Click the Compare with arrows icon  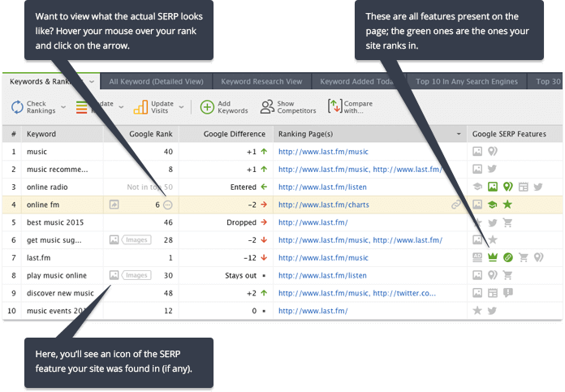pos(334,106)
